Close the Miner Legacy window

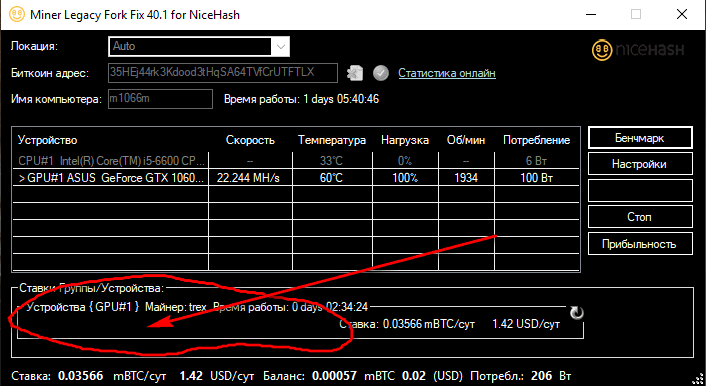click(x=682, y=14)
